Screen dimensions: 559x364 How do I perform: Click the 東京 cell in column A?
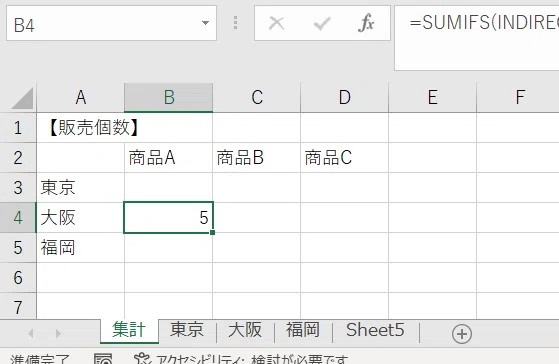pyautogui.click(x=81, y=188)
